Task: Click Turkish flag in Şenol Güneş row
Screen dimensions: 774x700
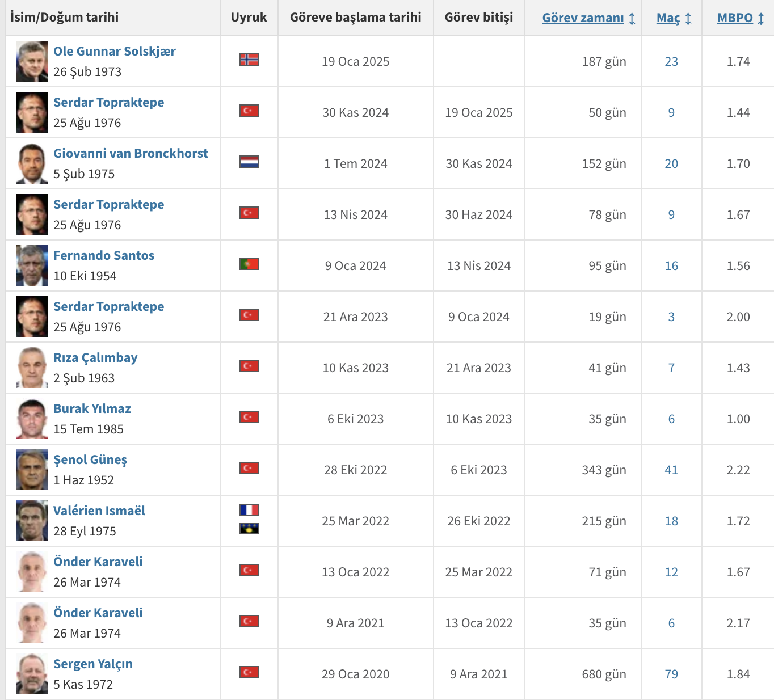Action: [x=249, y=468]
